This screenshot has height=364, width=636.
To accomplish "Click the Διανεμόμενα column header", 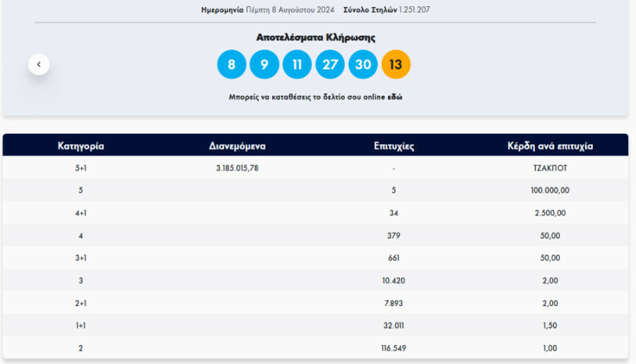I will (x=237, y=146).
